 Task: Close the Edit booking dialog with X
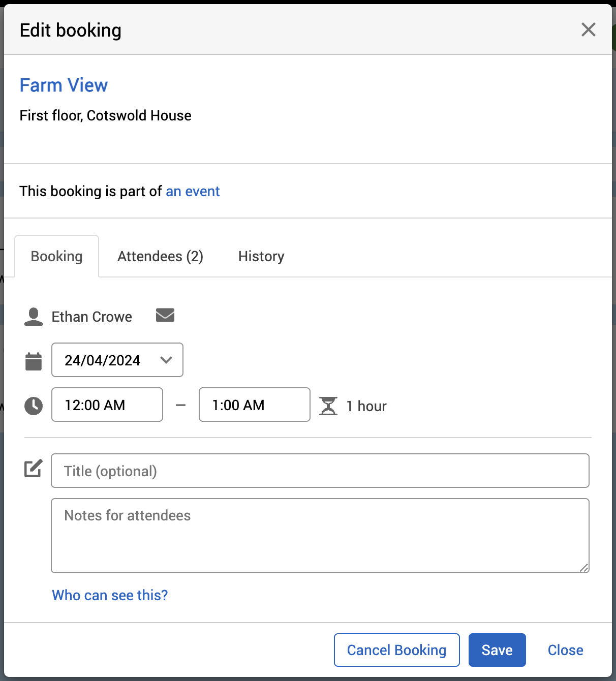(588, 29)
